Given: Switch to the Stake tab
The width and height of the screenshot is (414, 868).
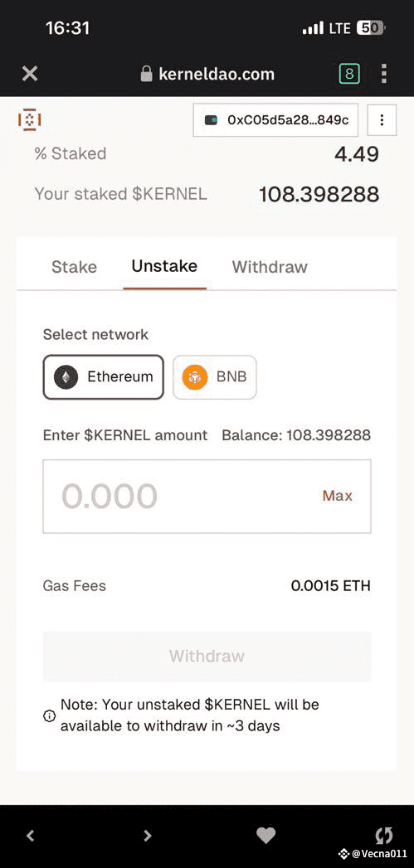Looking at the screenshot, I should [x=75, y=267].
